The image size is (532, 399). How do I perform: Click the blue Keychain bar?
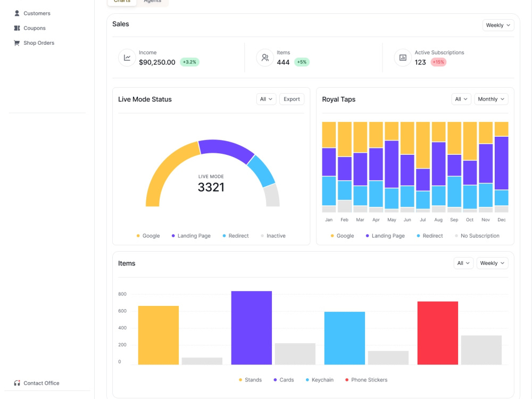pos(345,338)
